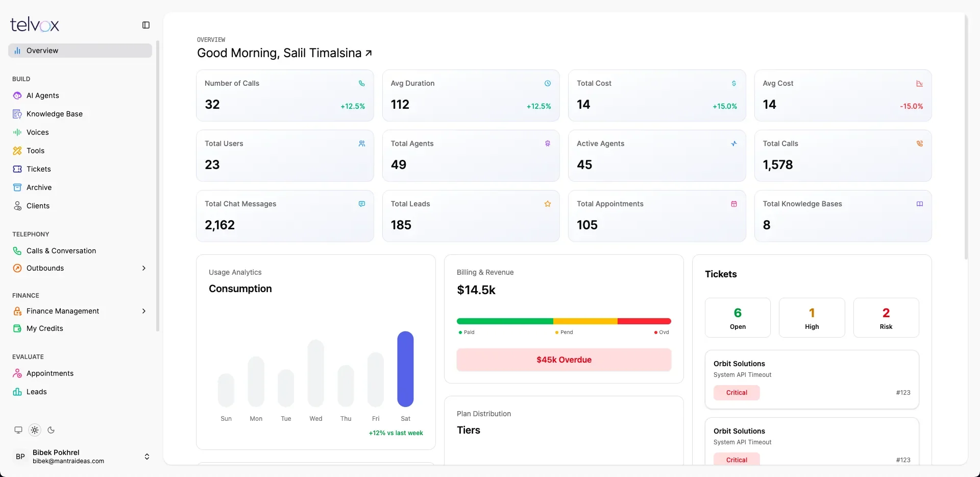Click the main page vertical scrollbar
The height and width of the screenshot is (477, 980).
[x=966, y=138]
